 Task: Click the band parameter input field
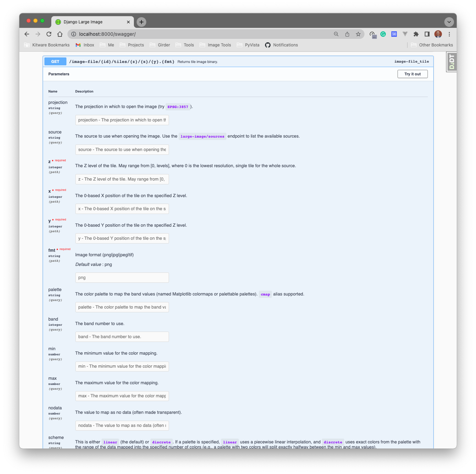point(122,337)
